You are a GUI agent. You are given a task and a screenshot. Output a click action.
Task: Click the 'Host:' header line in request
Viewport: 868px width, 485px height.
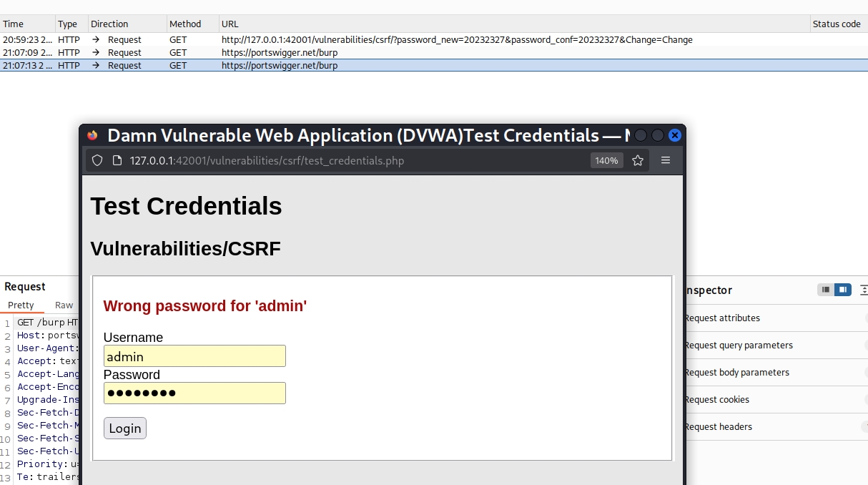[47, 335]
